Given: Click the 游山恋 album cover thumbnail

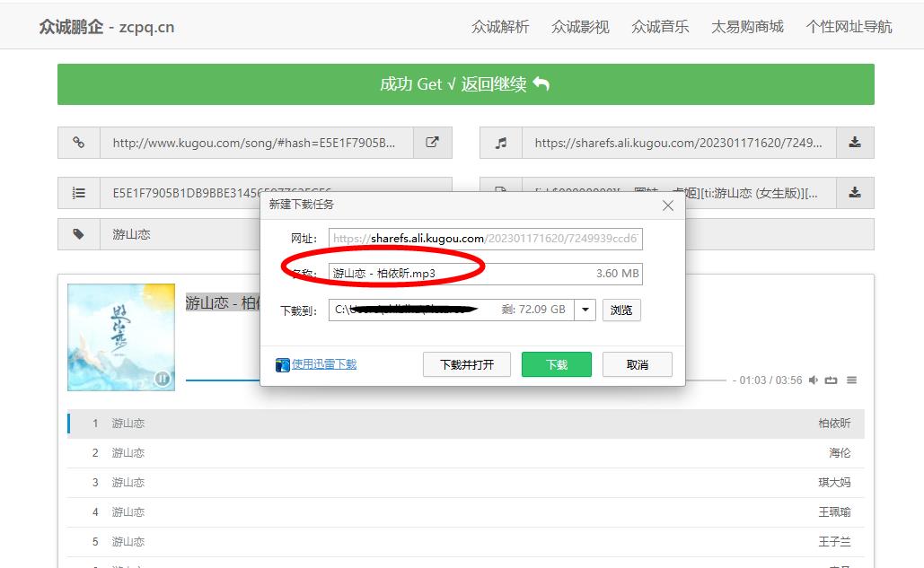Looking at the screenshot, I should pos(121,337).
